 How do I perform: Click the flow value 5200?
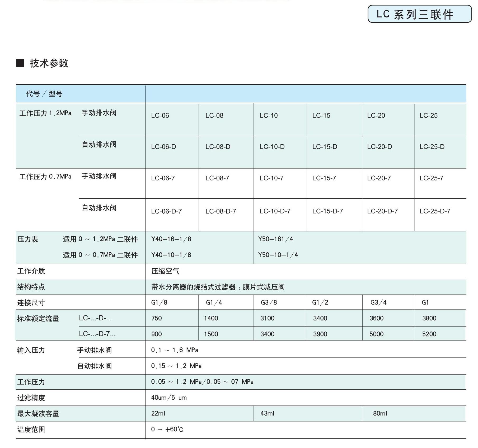click(429, 334)
